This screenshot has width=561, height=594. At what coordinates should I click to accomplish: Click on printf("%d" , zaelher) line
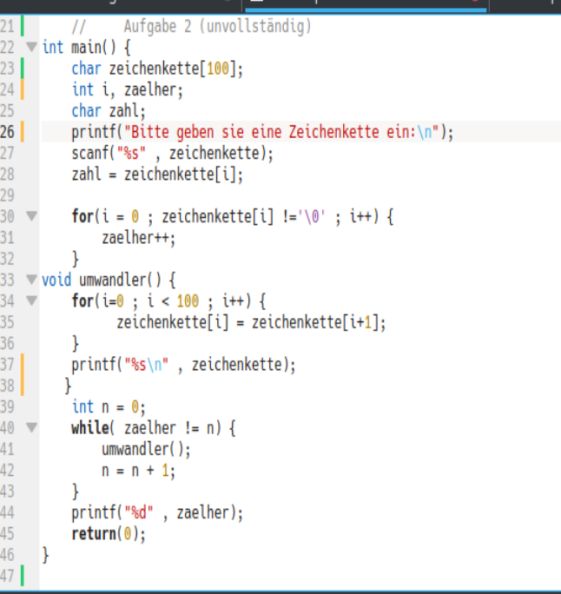click(157, 513)
